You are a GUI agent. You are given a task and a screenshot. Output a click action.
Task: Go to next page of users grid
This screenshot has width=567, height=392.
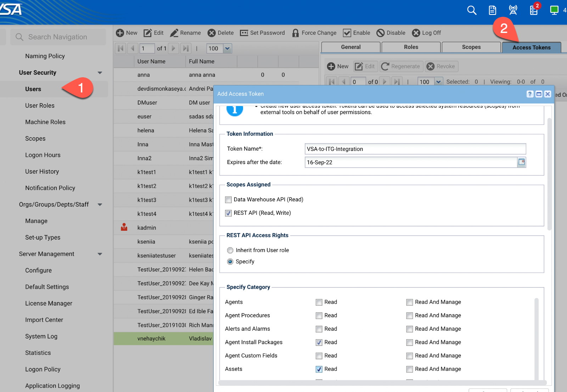coord(173,49)
